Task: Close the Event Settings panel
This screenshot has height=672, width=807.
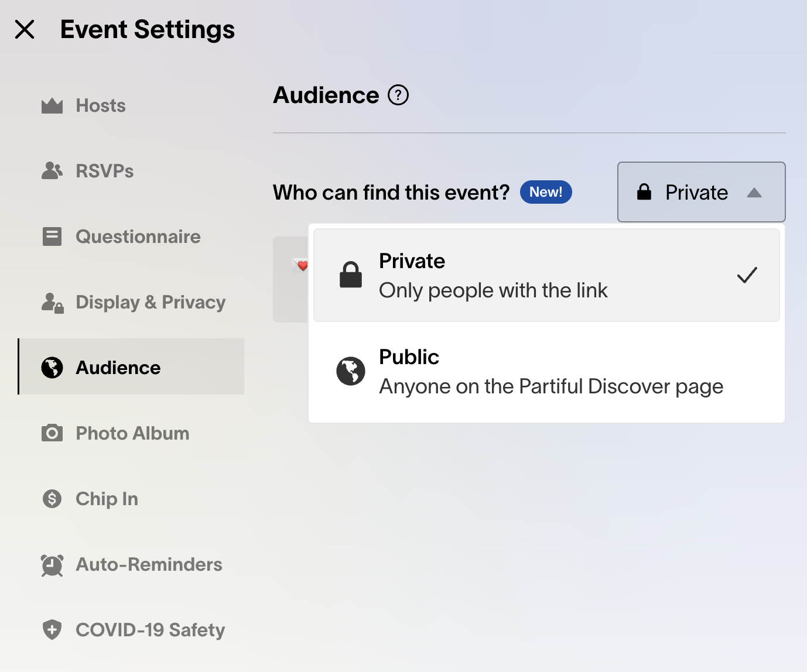Action: [25, 29]
